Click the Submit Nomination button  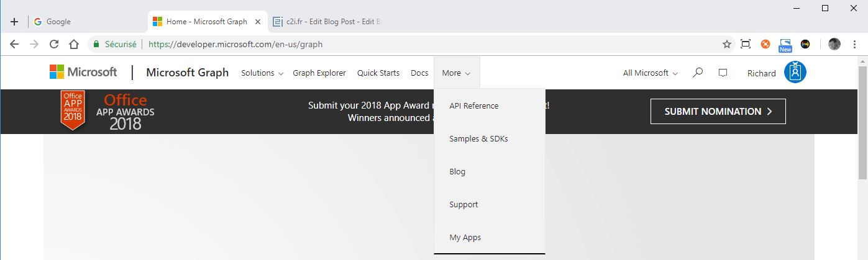(718, 111)
